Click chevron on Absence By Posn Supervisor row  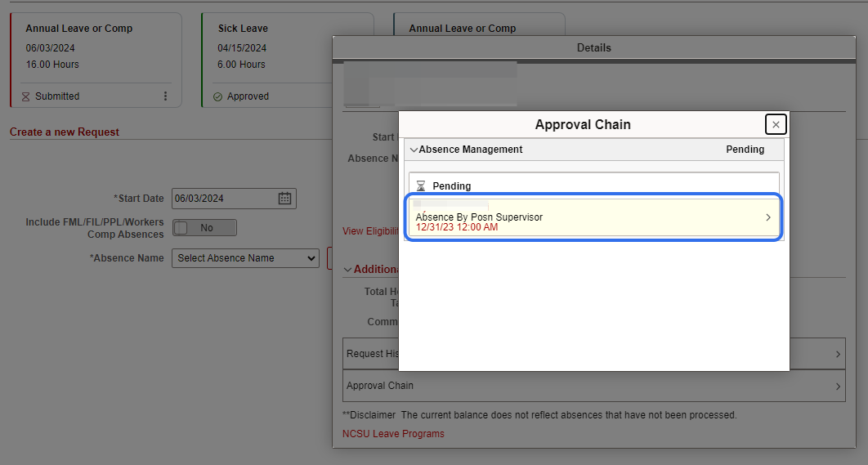[x=767, y=217]
